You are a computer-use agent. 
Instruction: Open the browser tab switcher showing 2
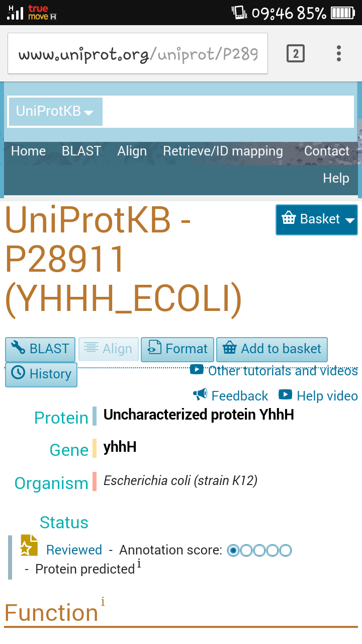(296, 53)
